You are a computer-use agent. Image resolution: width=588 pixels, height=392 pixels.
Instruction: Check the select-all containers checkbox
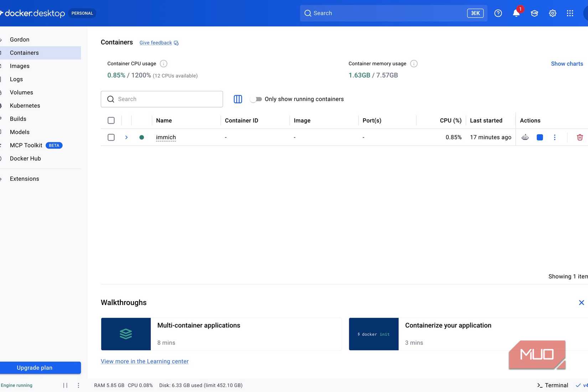111,120
